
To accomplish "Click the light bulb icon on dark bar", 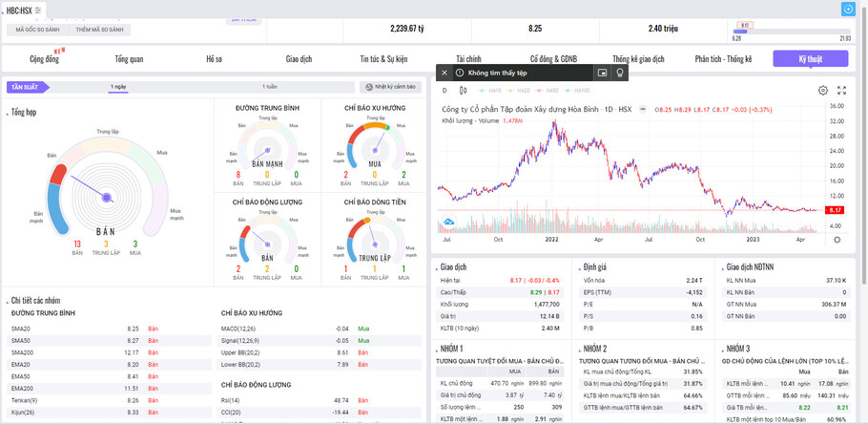I will pos(619,73).
